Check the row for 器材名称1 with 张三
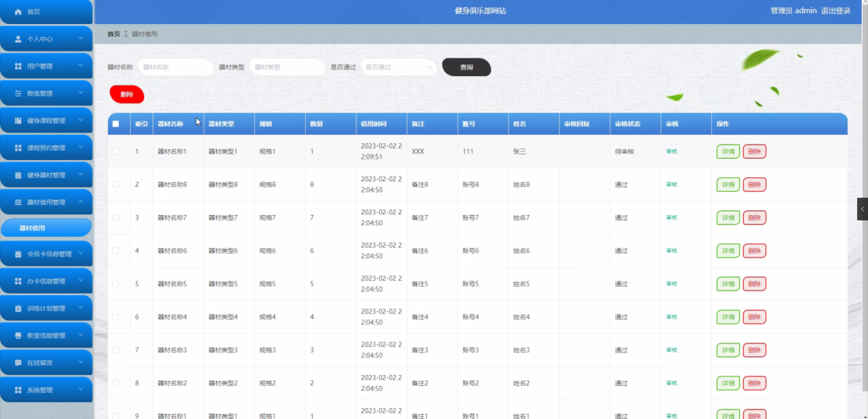 116,151
